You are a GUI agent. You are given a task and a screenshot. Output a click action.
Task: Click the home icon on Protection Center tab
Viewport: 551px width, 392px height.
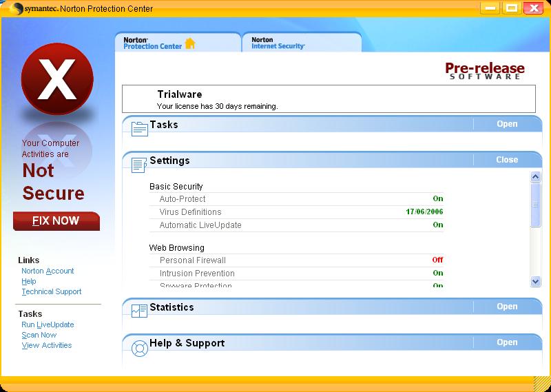click(190, 43)
